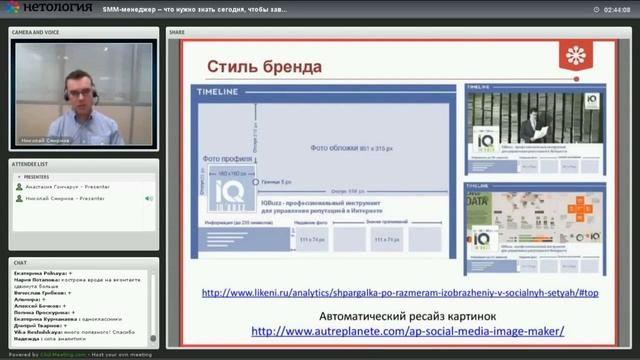This screenshot has height=360, width=640.
Task: Click the webinar title text in the header
Action: pyautogui.click(x=195, y=9)
